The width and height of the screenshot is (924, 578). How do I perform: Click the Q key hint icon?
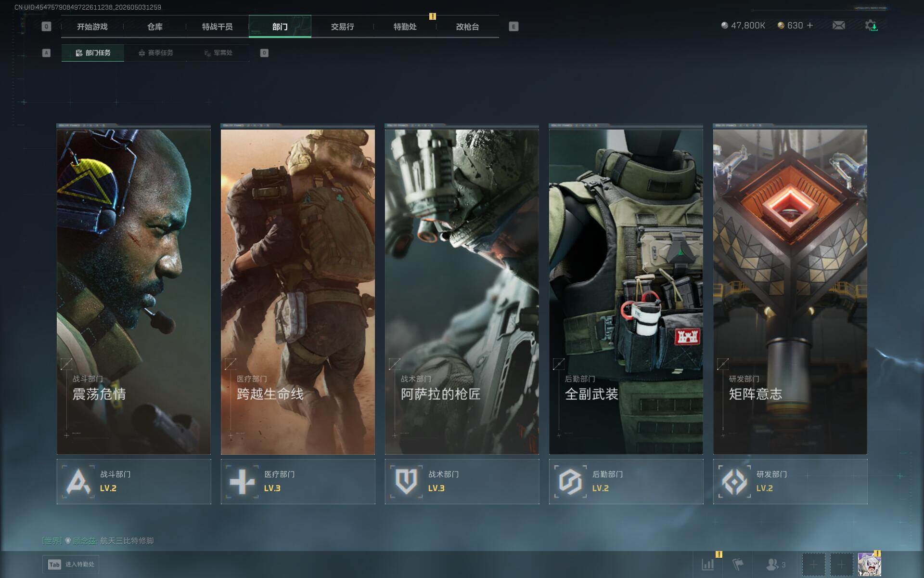(46, 26)
